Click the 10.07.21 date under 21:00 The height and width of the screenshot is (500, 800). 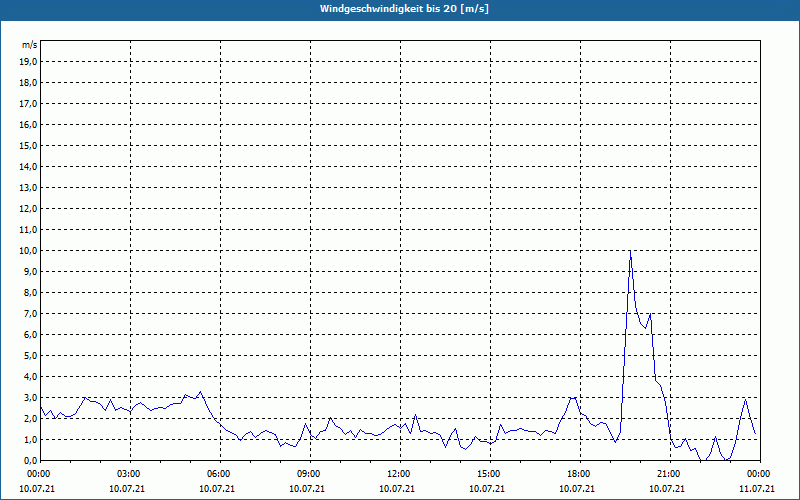click(667, 488)
